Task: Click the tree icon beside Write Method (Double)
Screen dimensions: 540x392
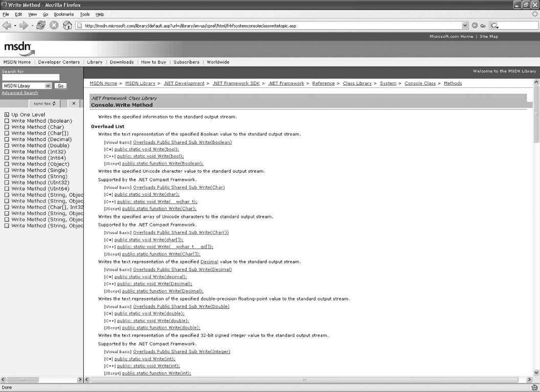Action: click(x=7, y=146)
